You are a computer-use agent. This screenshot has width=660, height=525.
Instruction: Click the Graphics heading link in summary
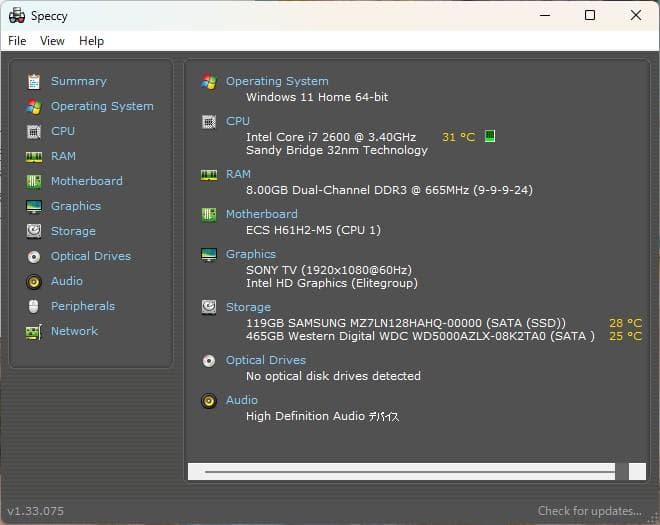click(x=251, y=254)
